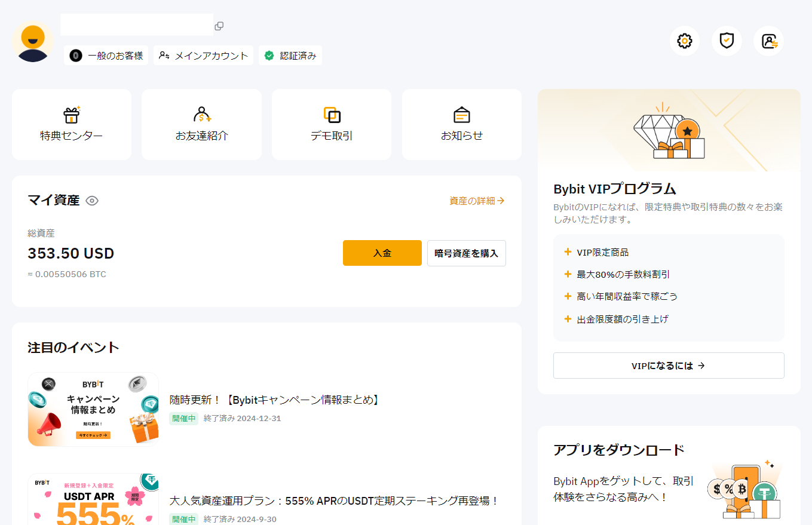Open 555% APRのUSDT定期ステーキング event title
The width and height of the screenshot is (812, 525).
click(334, 501)
